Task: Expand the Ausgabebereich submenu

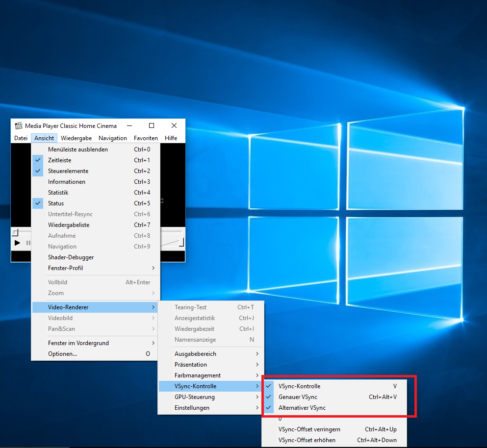Action: (x=211, y=354)
